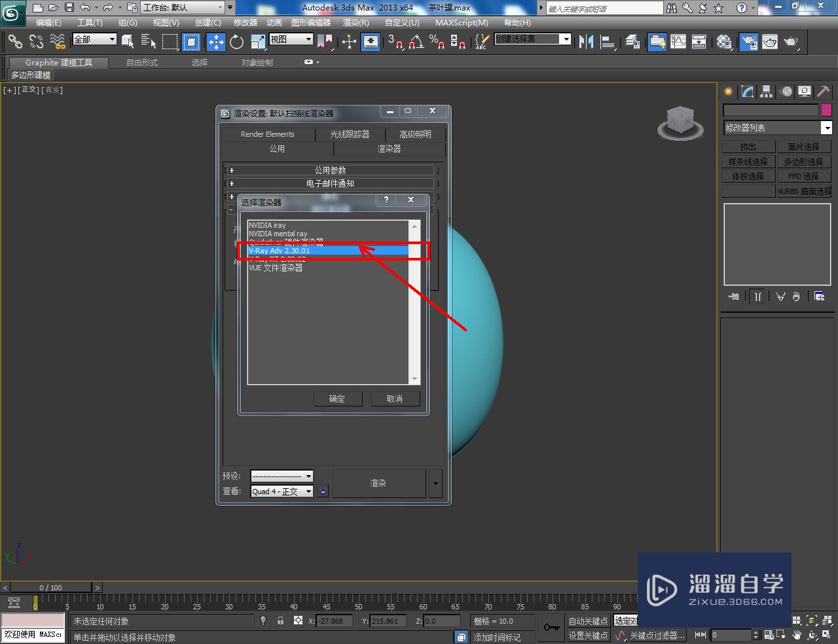Select NVIDIA mental ray in renderer list
The image size is (838, 644).
pyautogui.click(x=278, y=234)
